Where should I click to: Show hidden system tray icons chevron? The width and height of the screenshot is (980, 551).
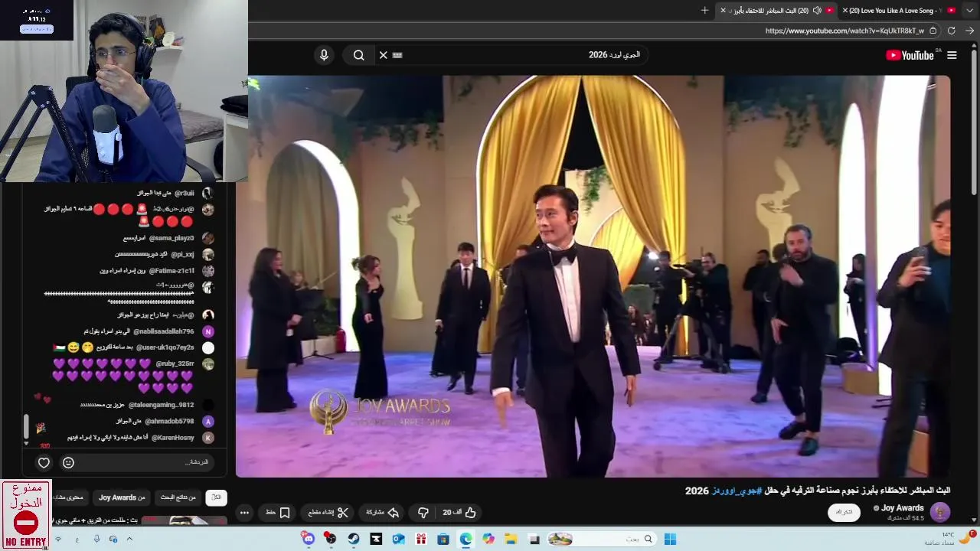coord(129,540)
